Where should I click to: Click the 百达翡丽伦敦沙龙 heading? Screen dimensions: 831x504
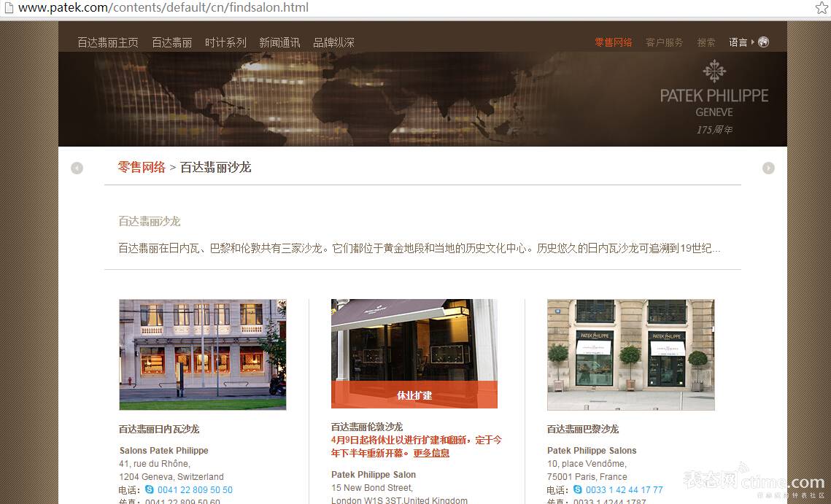[x=367, y=427]
